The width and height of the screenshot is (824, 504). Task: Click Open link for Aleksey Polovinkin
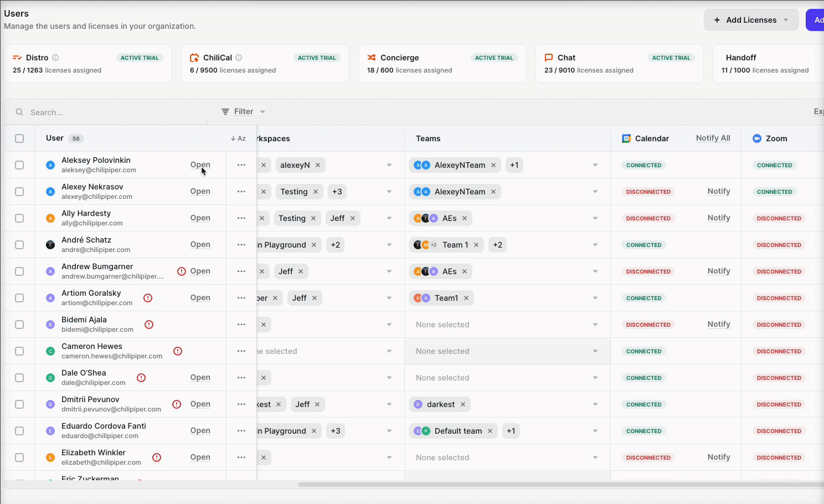200,165
